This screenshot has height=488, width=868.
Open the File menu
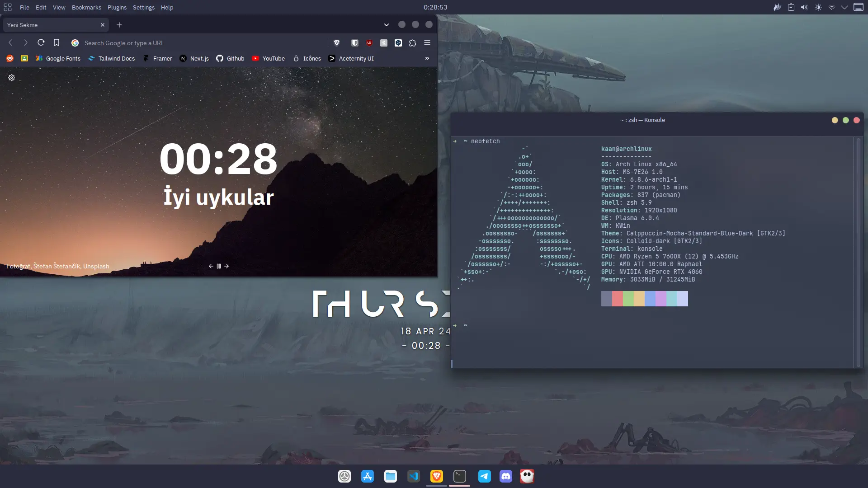coord(24,7)
